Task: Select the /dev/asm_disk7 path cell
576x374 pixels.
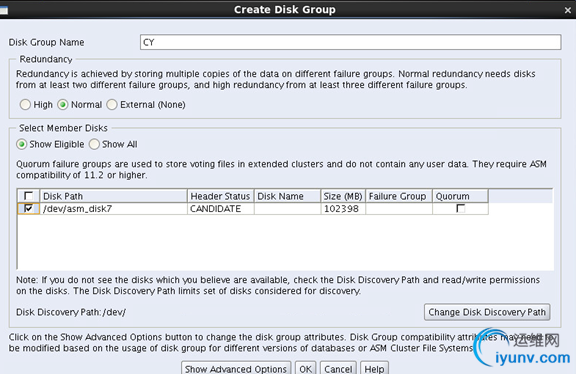Action: click(114, 209)
